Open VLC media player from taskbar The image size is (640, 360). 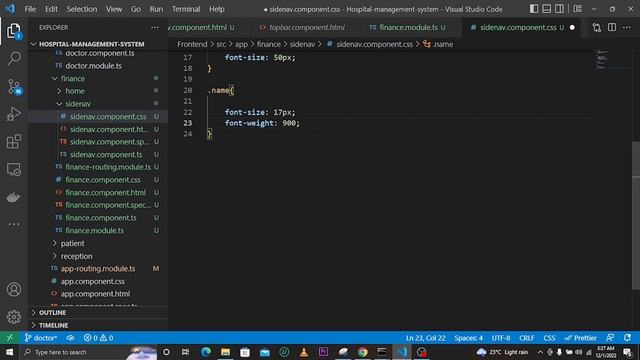[304, 352]
